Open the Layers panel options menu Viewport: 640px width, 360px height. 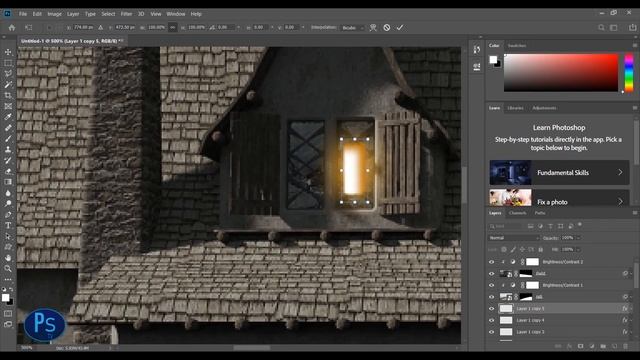point(635,213)
